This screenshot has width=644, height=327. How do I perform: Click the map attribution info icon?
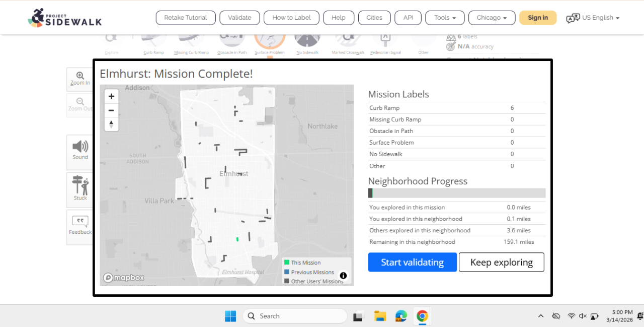(343, 276)
